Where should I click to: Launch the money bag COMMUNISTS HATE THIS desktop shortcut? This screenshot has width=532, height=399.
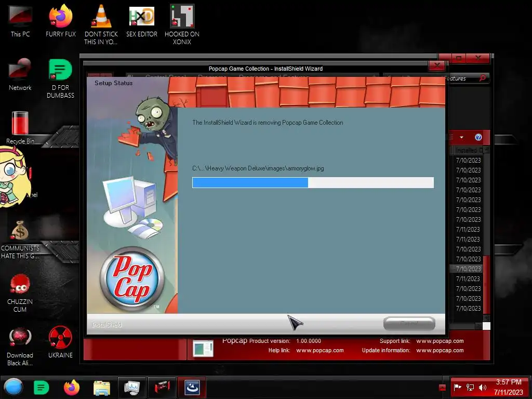[x=20, y=240]
